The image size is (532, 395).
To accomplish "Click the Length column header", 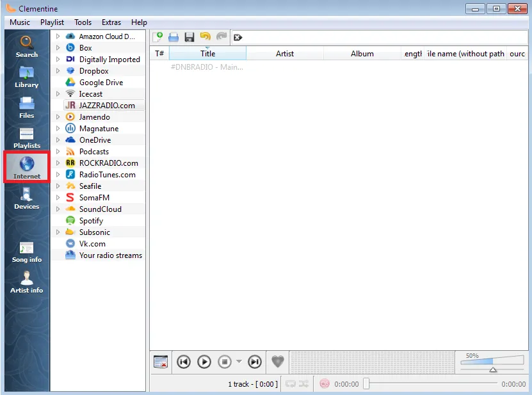I will coord(412,54).
